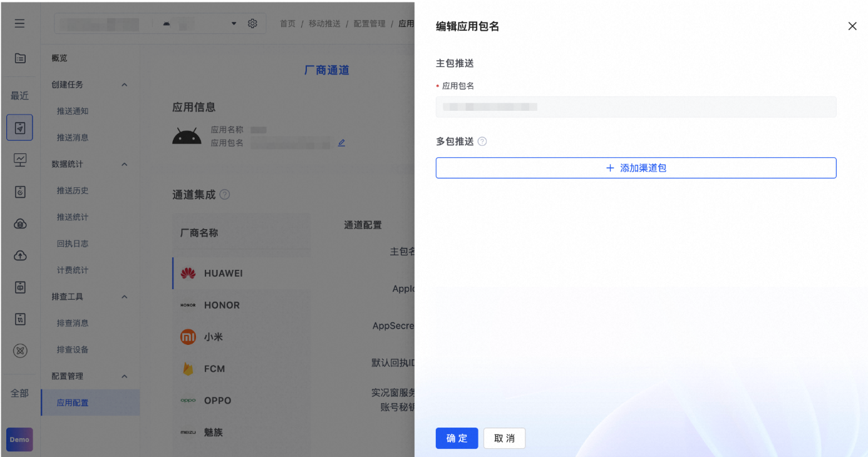
Task: Click the Android robot app icon
Action: [x=187, y=136]
